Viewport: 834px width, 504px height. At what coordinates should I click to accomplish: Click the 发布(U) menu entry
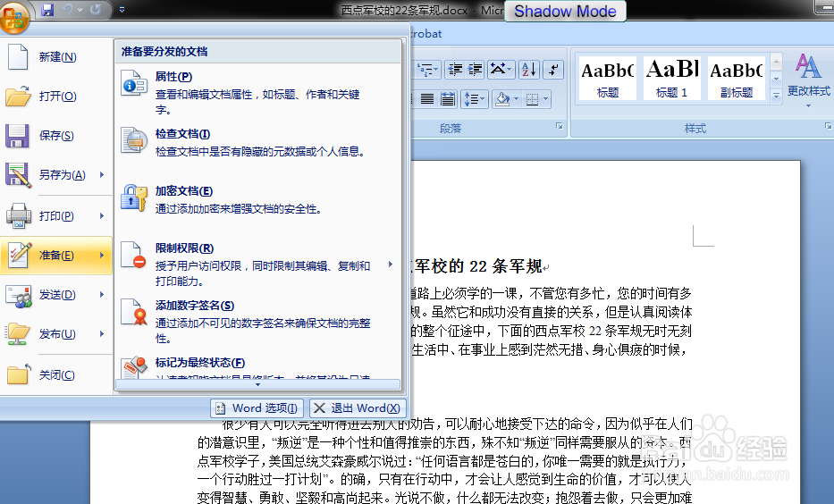(56, 334)
